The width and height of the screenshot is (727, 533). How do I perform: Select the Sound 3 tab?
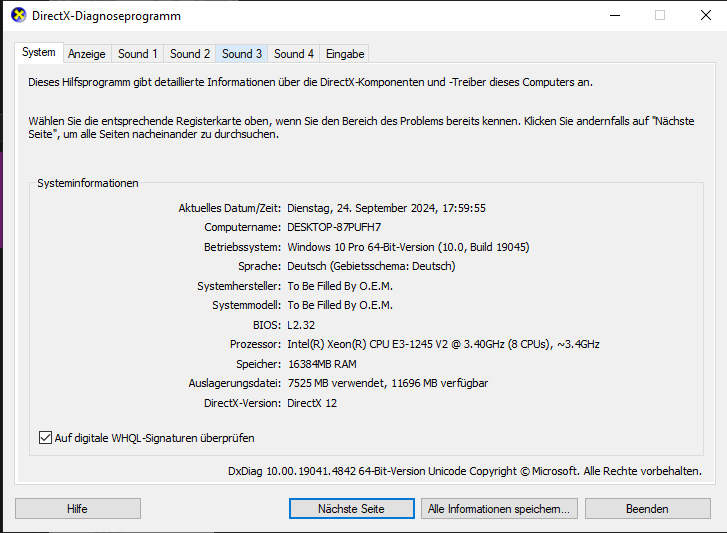(x=242, y=54)
